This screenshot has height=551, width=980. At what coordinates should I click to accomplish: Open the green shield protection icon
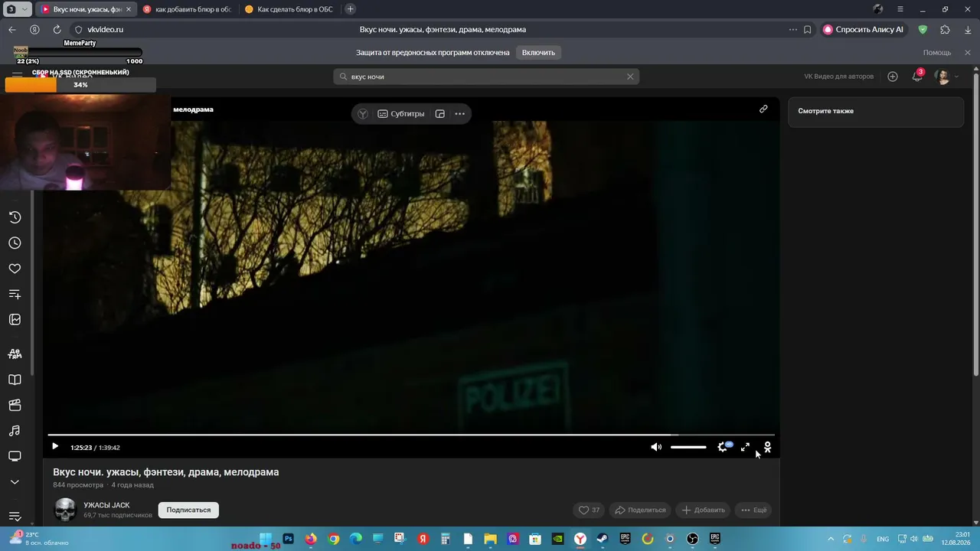(x=923, y=29)
